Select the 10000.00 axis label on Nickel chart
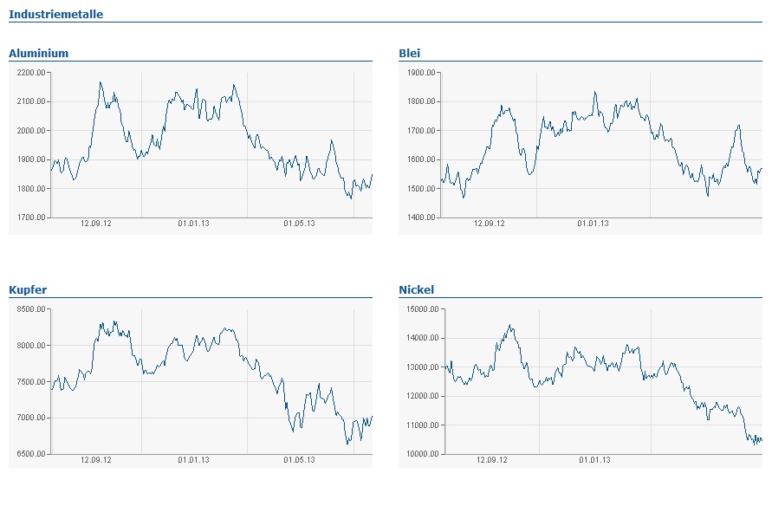This screenshot has width=772, height=532. pyautogui.click(x=423, y=454)
